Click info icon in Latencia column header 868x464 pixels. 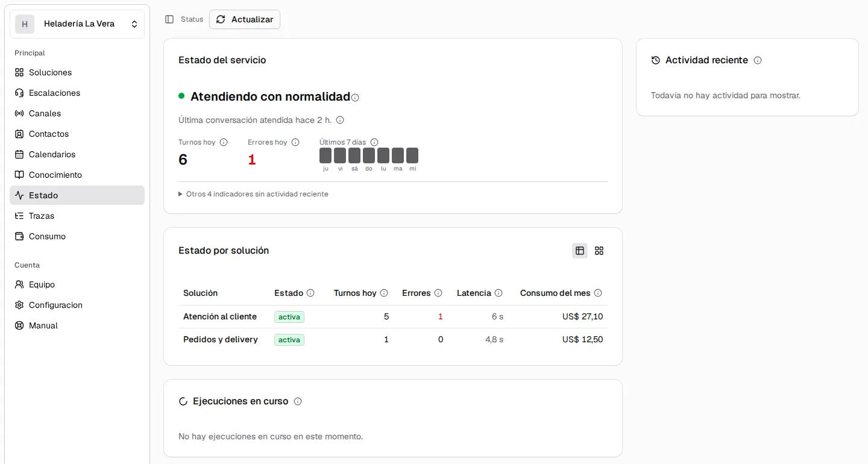pyautogui.click(x=498, y=293)
